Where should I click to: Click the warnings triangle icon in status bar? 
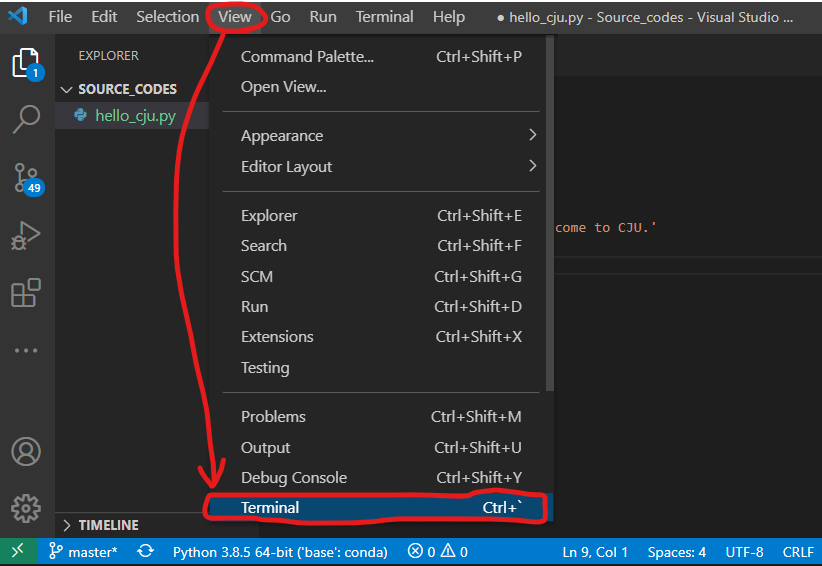pos(448,551)
